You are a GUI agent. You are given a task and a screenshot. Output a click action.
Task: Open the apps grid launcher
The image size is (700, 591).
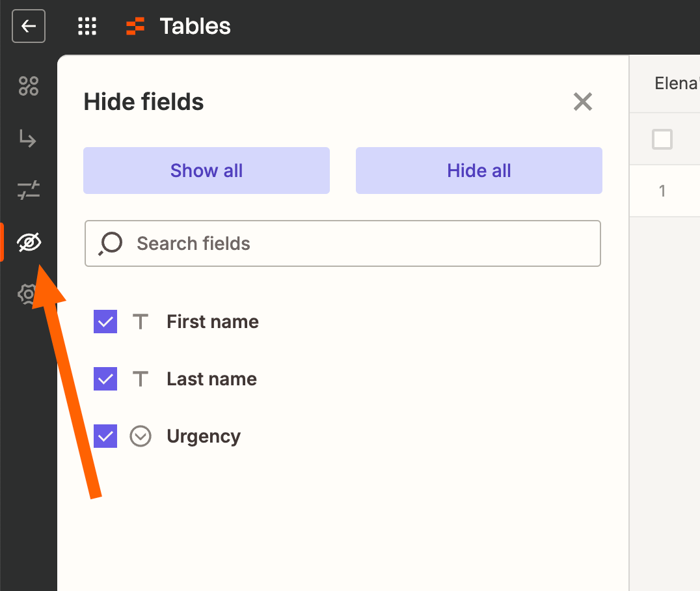coord(87,27)
